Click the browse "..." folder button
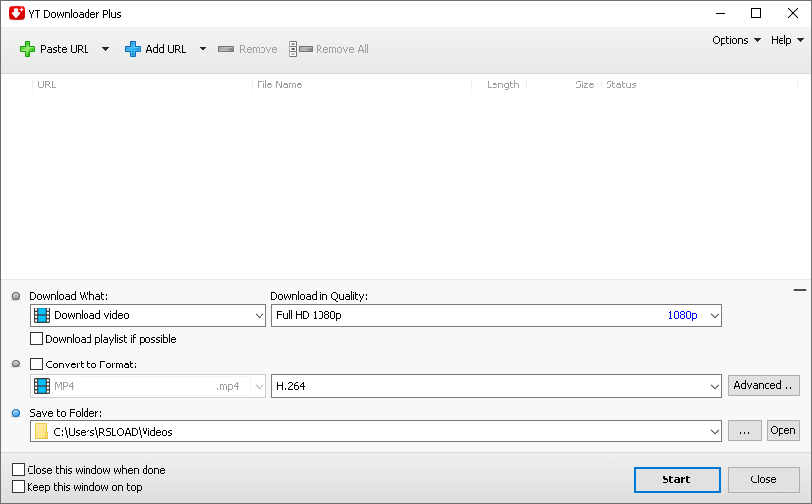This screenshot has width=812, height=504. coord(745,430)
